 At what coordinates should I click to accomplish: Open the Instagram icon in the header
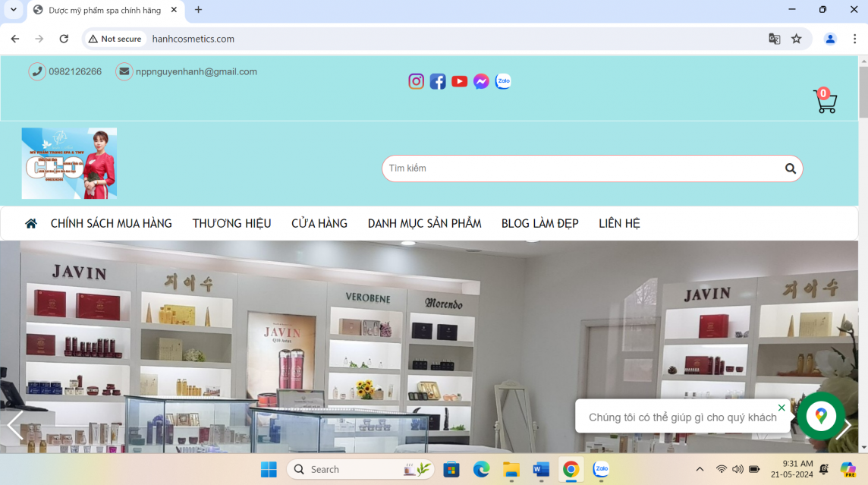point(416,81)
